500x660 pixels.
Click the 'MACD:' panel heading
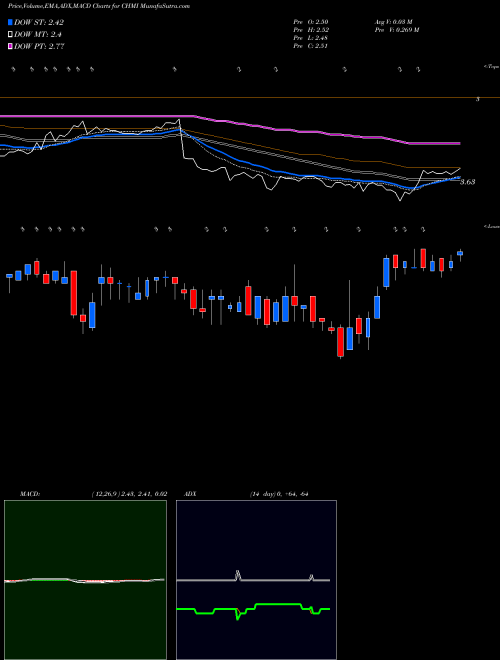pos(30,494)
